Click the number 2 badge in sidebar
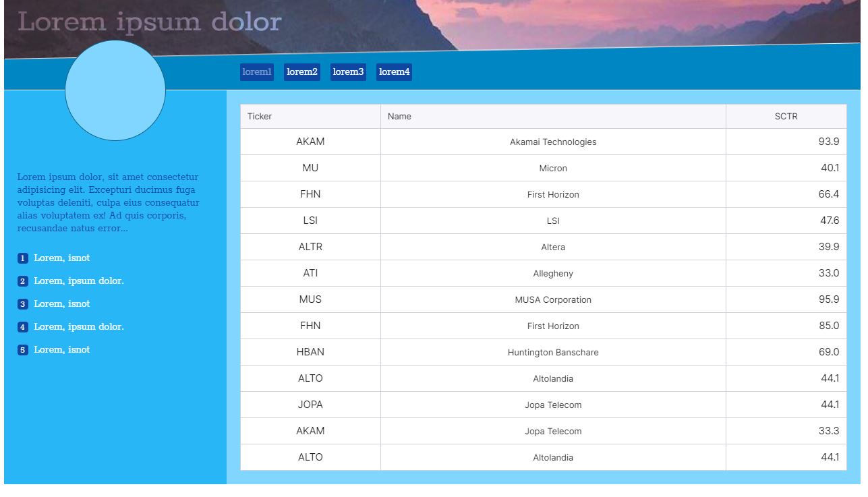 22,281
